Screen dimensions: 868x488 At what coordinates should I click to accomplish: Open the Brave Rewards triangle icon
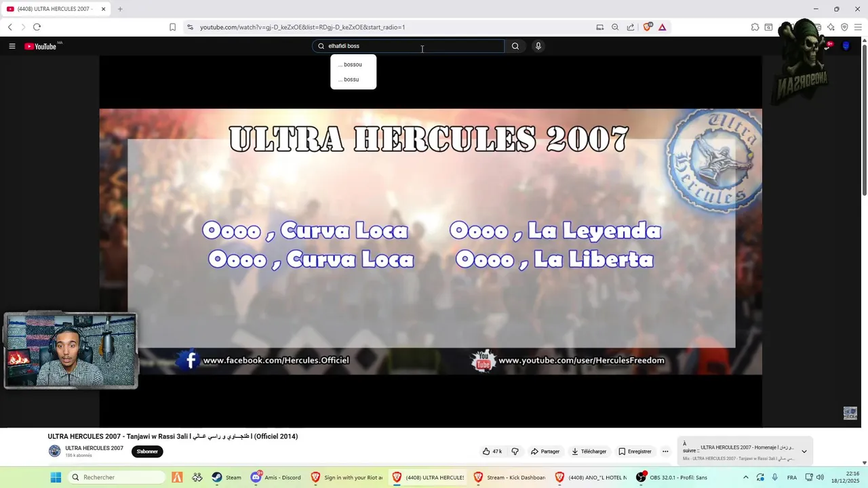663,27
